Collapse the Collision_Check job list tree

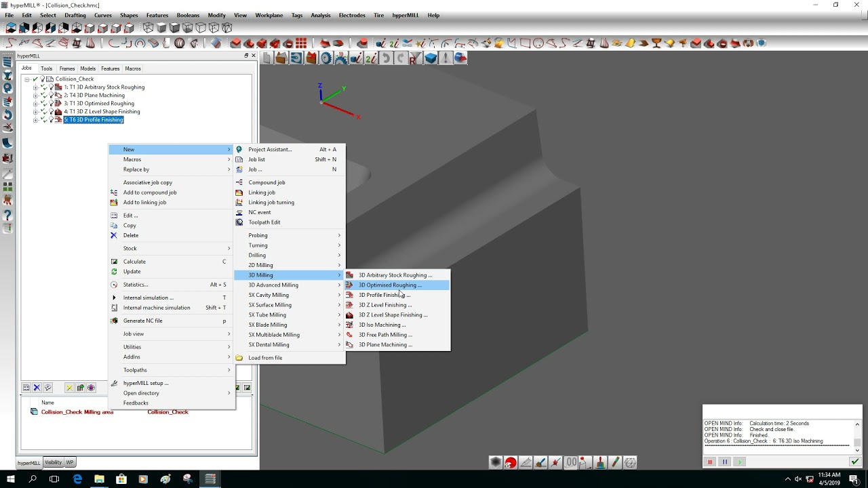point(27,79)
